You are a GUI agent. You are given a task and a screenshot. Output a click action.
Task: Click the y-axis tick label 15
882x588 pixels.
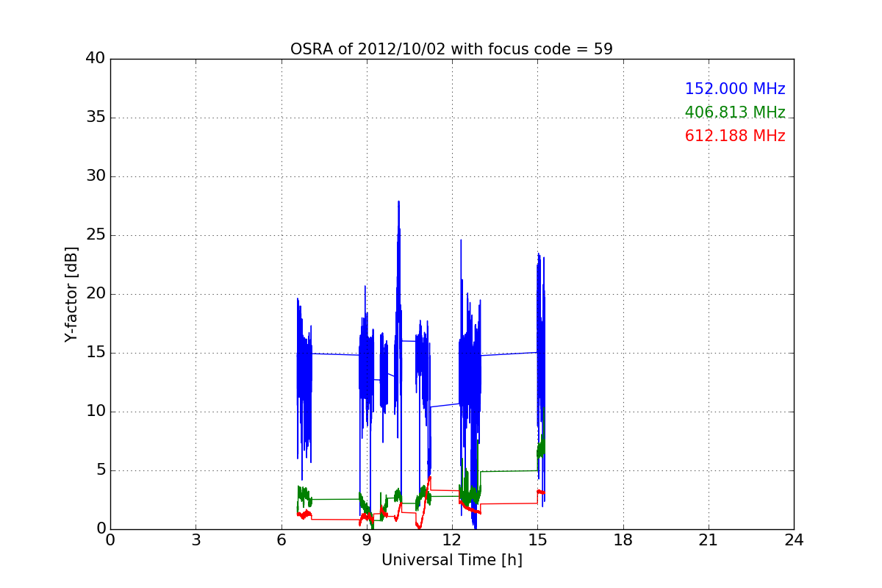[x=96, y=353]
